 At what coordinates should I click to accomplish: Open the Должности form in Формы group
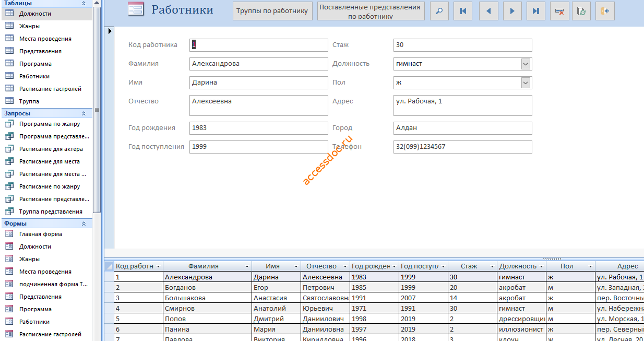[x=46, y=246]
